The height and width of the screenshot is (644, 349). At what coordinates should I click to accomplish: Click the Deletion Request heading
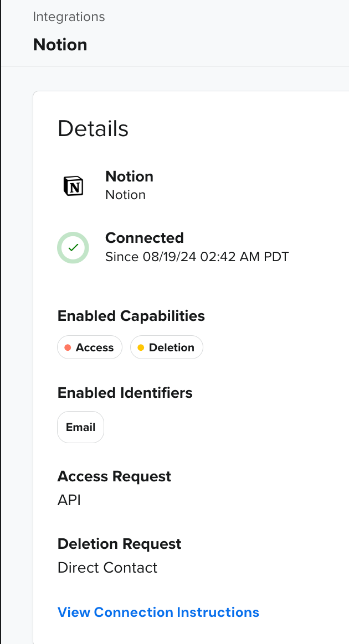click(x=119, y=544)
